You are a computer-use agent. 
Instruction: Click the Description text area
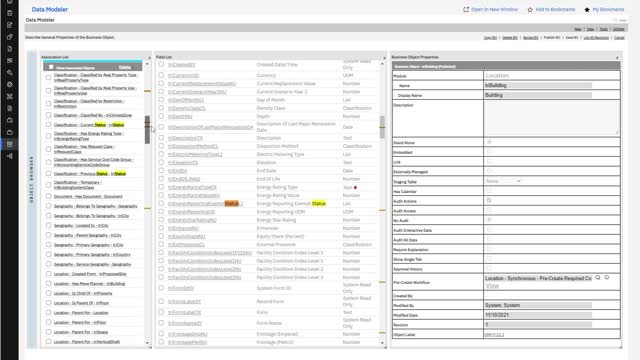click(551, 118)
